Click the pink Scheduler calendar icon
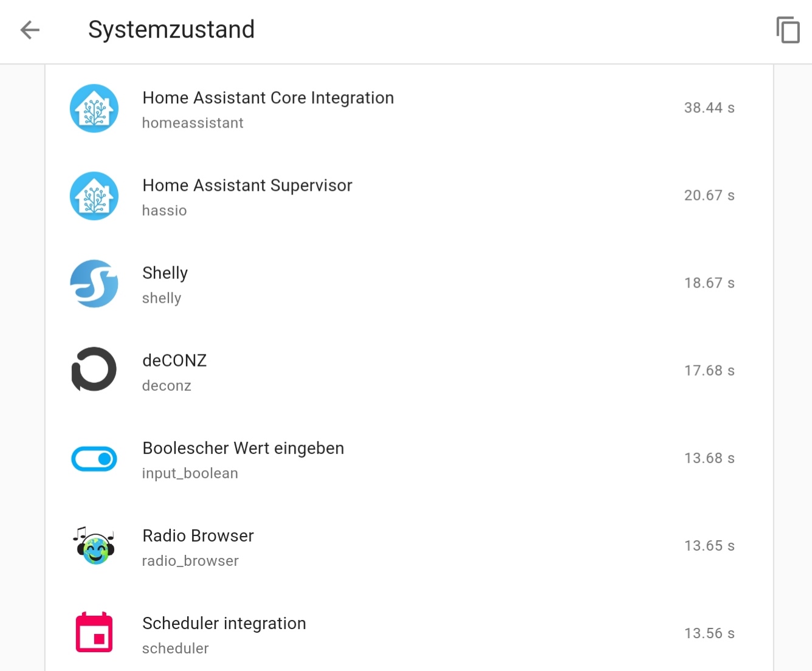Viewport: 812px width, 671px height. [x=94, y=633]
